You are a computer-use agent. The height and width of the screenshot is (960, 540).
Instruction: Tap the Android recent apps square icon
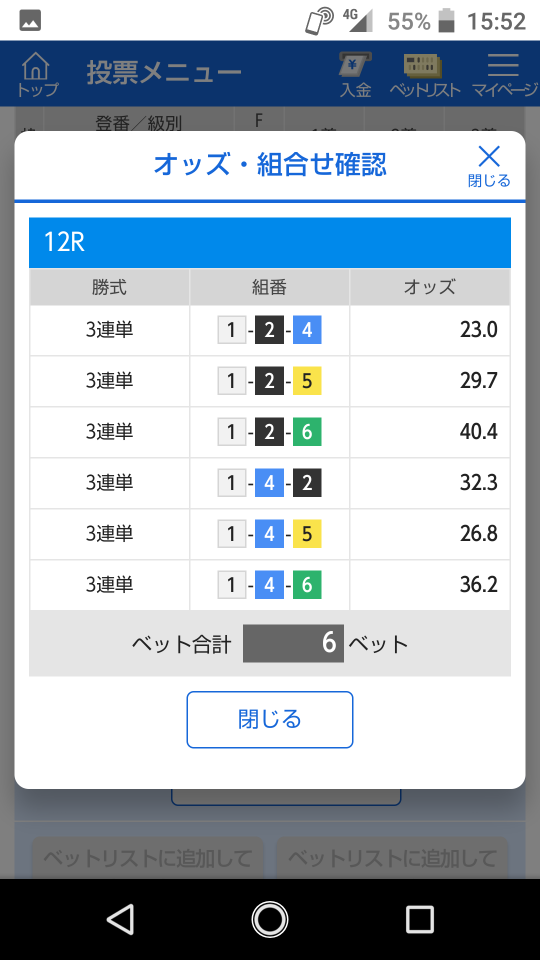tap(419, 919)
